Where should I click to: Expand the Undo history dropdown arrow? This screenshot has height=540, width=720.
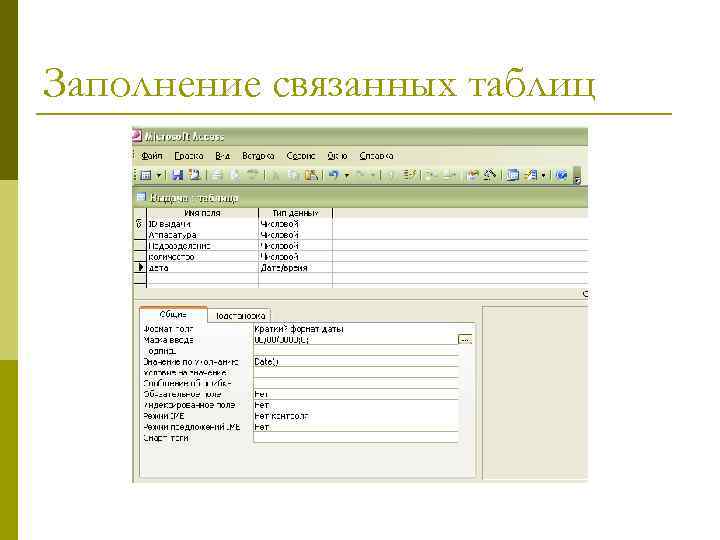click(347, 175)
